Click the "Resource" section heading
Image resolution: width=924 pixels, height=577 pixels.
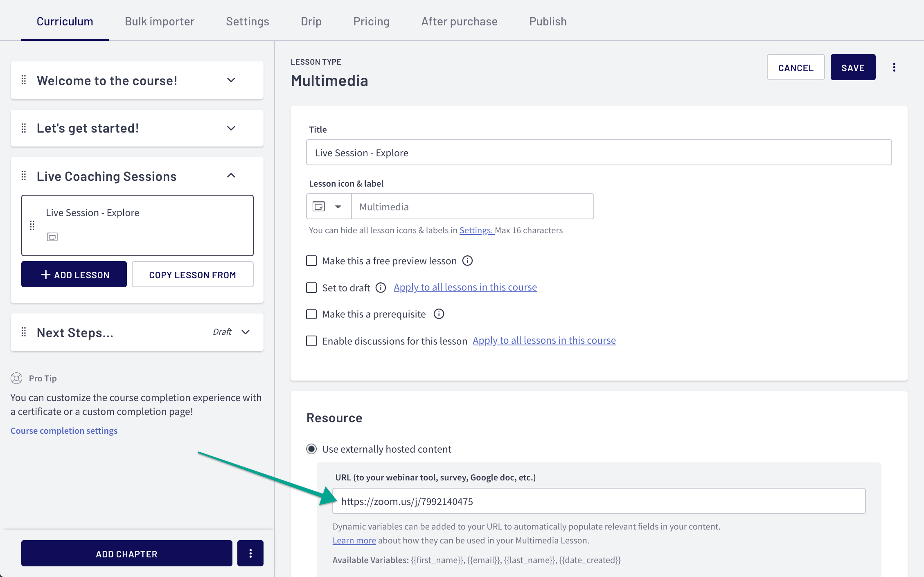click(334, 418)
